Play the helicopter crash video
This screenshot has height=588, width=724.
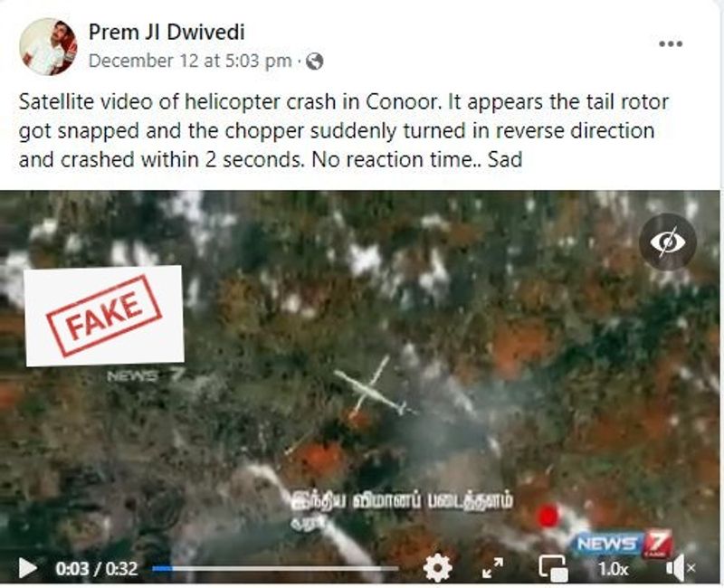(28, 568)
